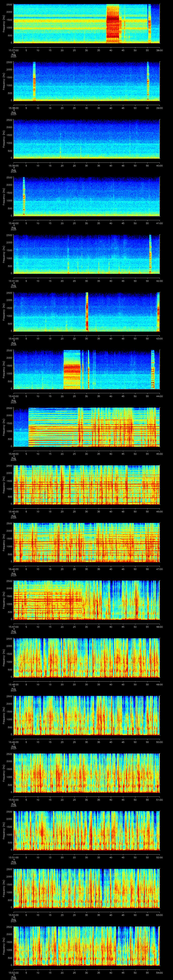Select the spectrogram panel starting at 15:51:00
The width and height of the screenshot is (173, 980).
[87, 831]
